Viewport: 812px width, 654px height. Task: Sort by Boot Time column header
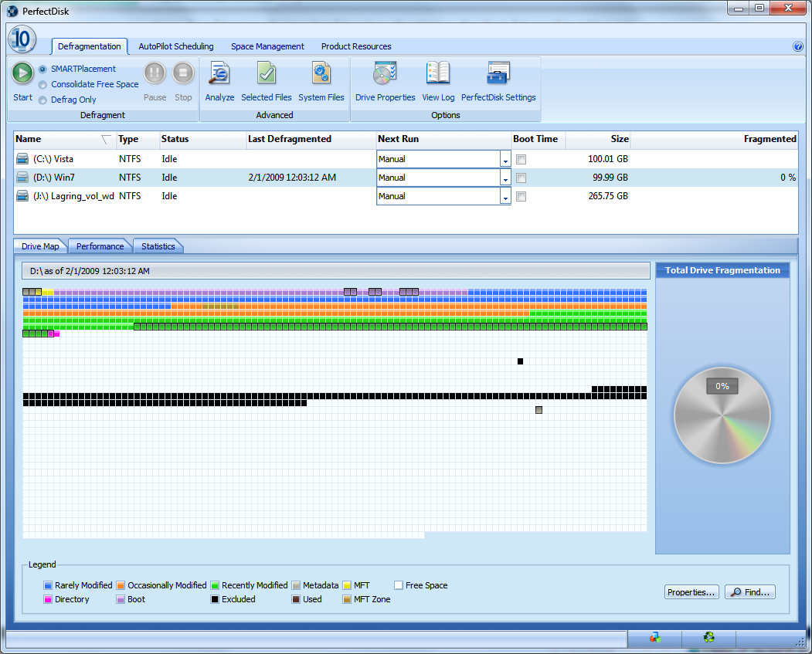pos(538,139)
